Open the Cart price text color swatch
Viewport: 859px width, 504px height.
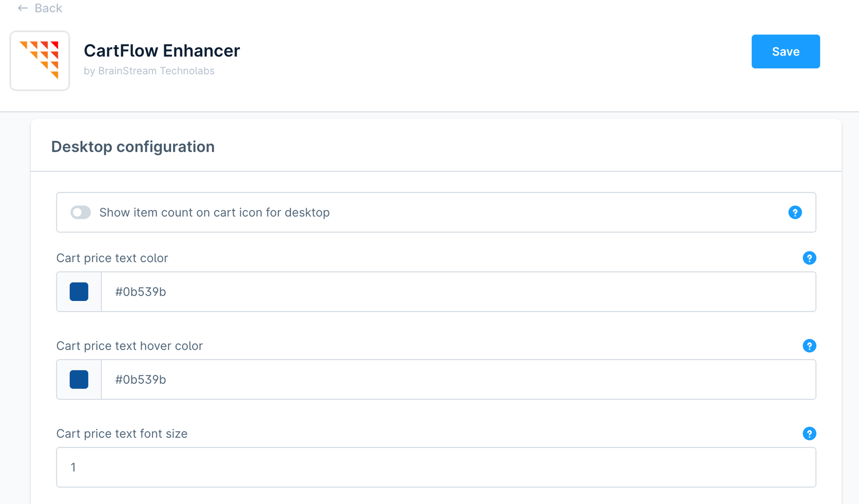pyautogui.click(x=79, y=292)
